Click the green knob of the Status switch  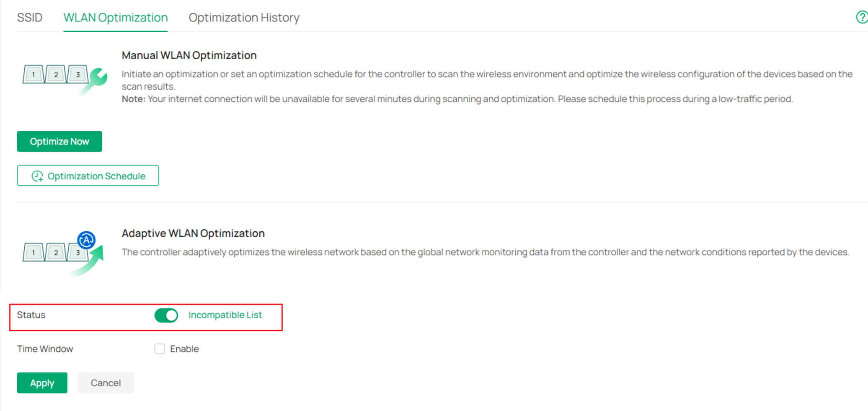tap(171, 315)
